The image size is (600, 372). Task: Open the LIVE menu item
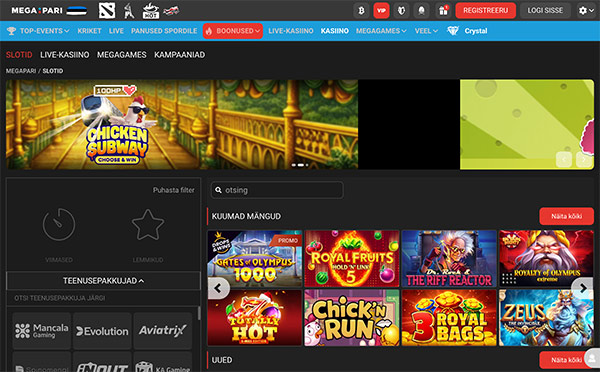tap(116, 31)
